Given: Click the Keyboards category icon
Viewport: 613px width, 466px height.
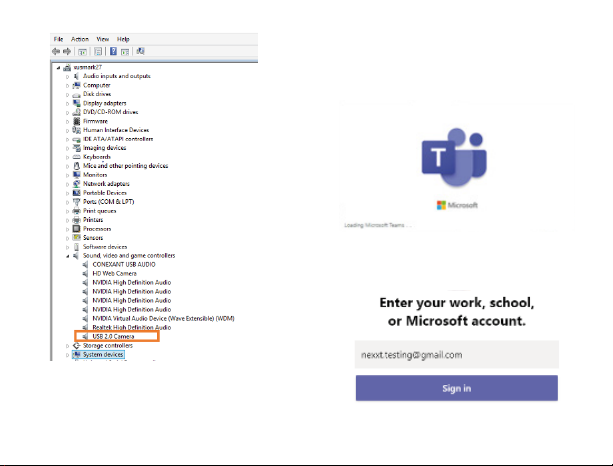Looking at the screenshot, I should (77, 157).
